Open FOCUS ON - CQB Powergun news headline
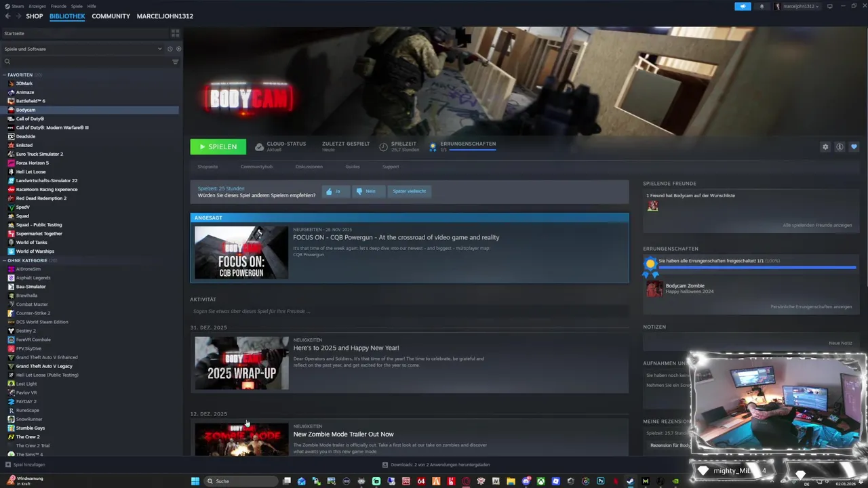This screenshot has height=488, width=868. point(396,237)
